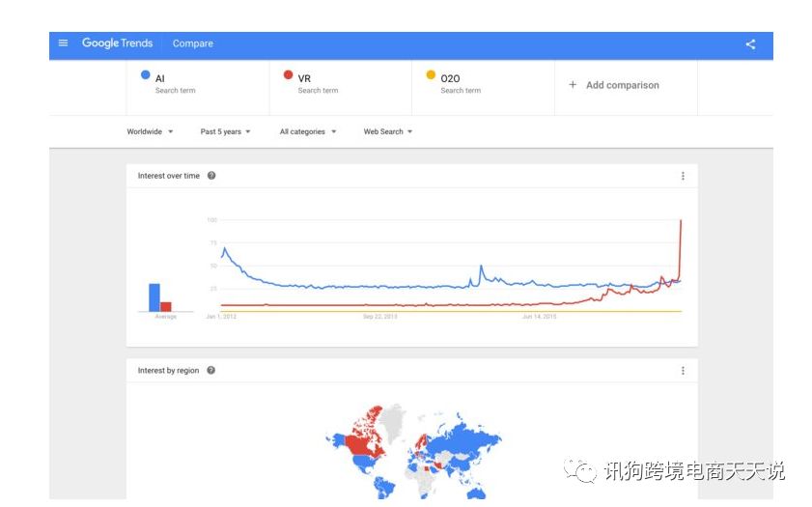Image resolution: width=812 pixels, height=507 pixels.
Task: Open the Web Search type dropdown
Action: click(x=387, y=131)
